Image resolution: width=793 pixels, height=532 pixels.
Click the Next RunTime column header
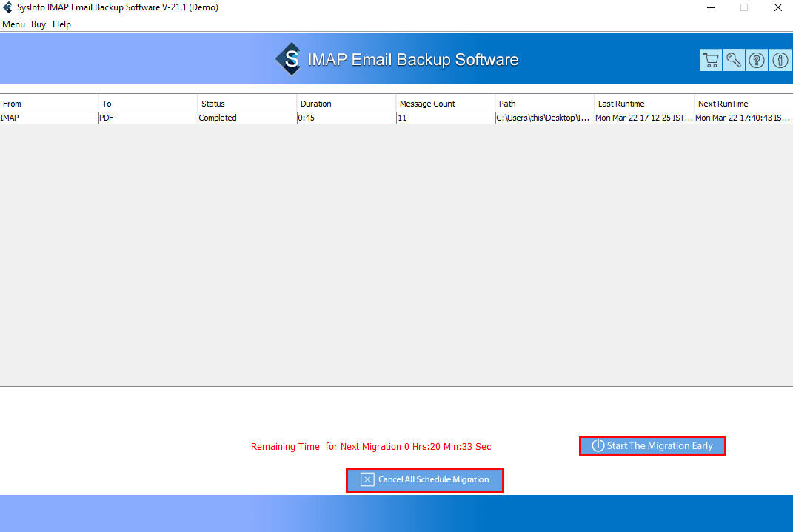pyautogui.click(x=744, y=104)
